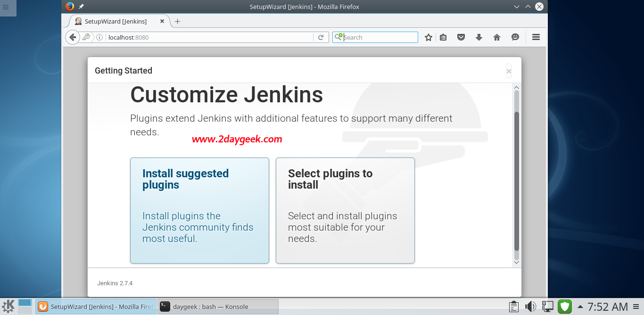Click the desktop toolbox hamburger at top left
644x315 pixels.
[x=6, y=7]
